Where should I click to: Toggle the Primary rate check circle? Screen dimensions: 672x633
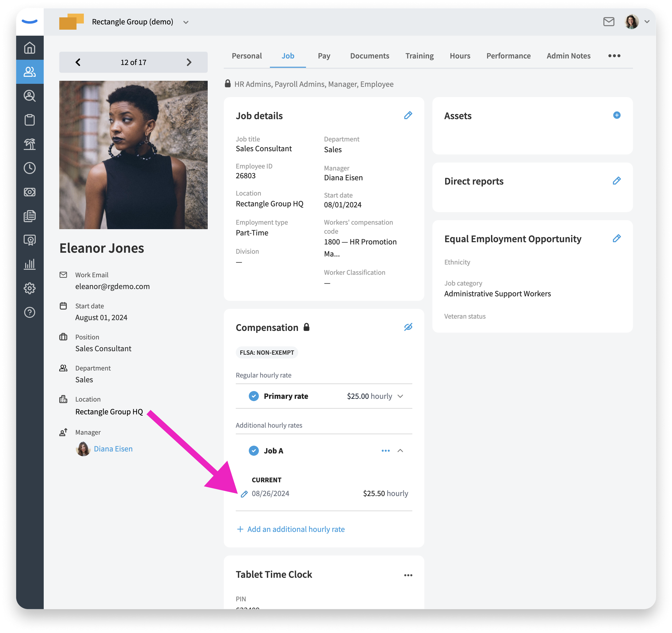254,396
